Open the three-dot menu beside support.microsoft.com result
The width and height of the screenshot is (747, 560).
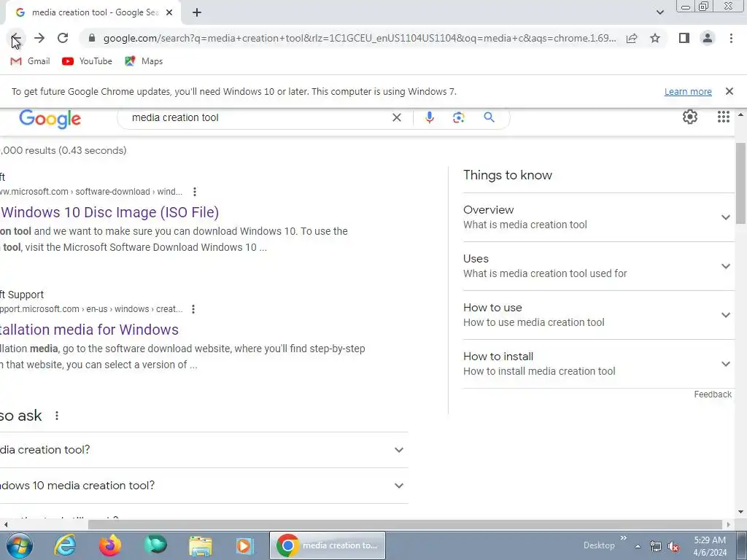click(x=193, y=309)
